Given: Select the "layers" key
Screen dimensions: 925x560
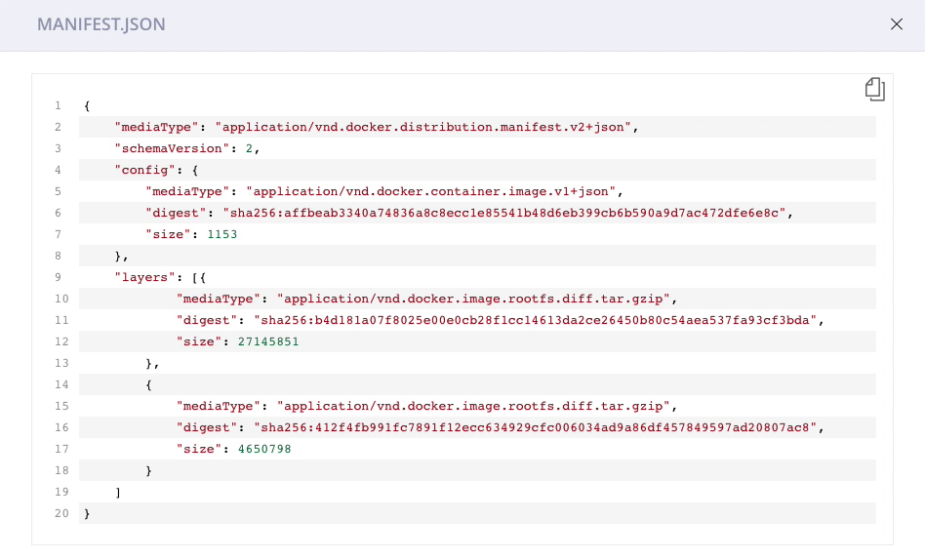Looking at the screenshot, I should coord(141,277).
